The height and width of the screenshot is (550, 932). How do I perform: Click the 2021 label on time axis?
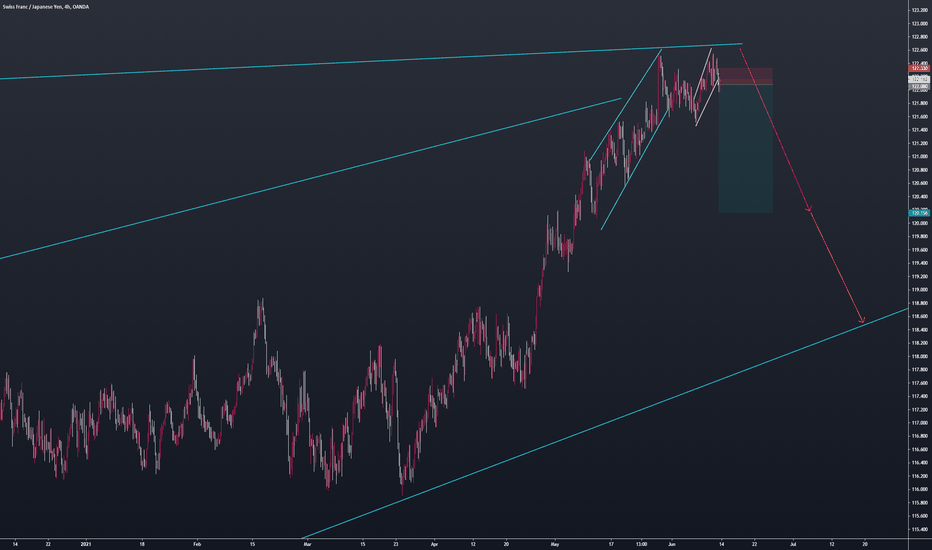pyautogui.click(x=86, y=543)
